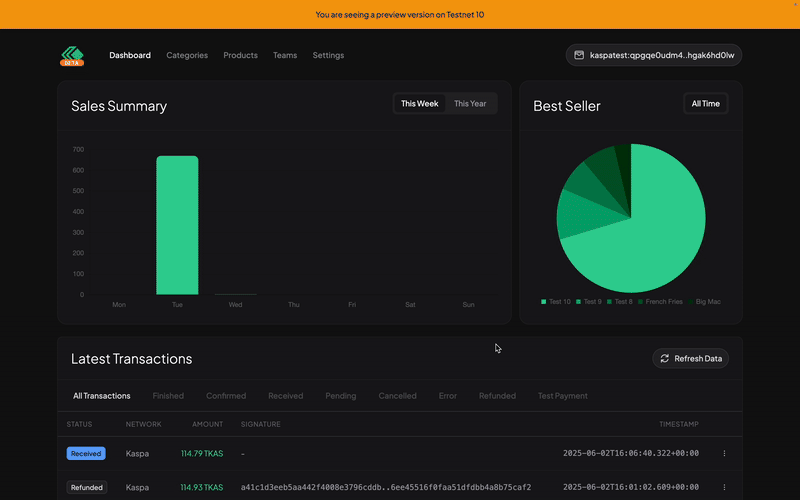The width and height of the screenshot is (800, 500).
Task: Switch Sales Summary to This Year
Action: coord(470,104)
